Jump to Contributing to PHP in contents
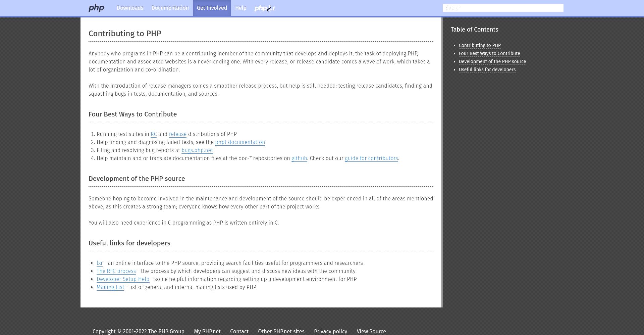Image resolution: width=644 pixels, height=335 pixels. click(x=480, y=45)
